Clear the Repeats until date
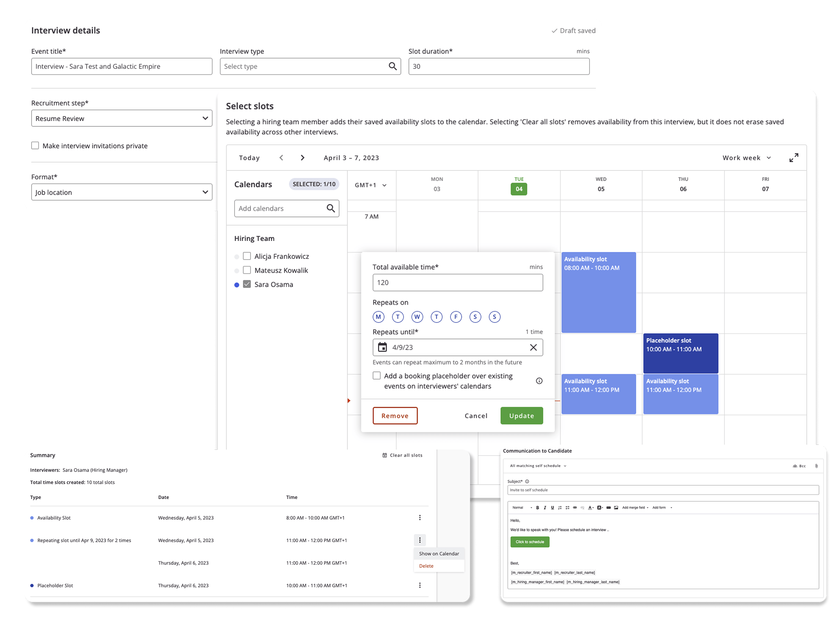This screenshot has width=840, height=630. (x=533, y=347)
